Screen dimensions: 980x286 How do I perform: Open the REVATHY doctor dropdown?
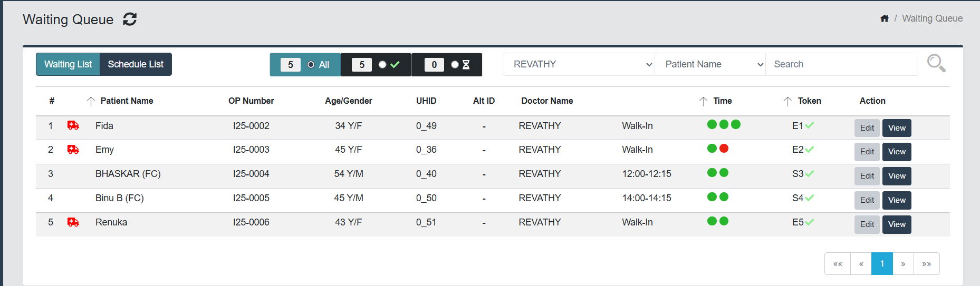[579, 64]
